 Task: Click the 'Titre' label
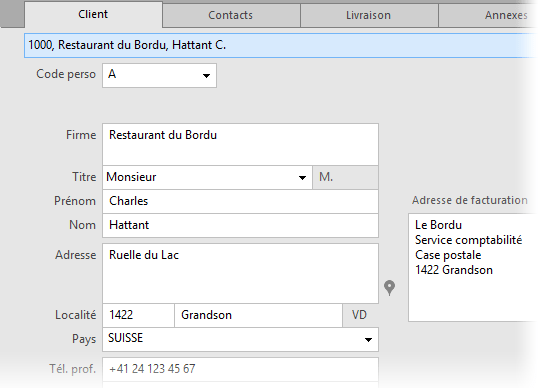(84, 177)
